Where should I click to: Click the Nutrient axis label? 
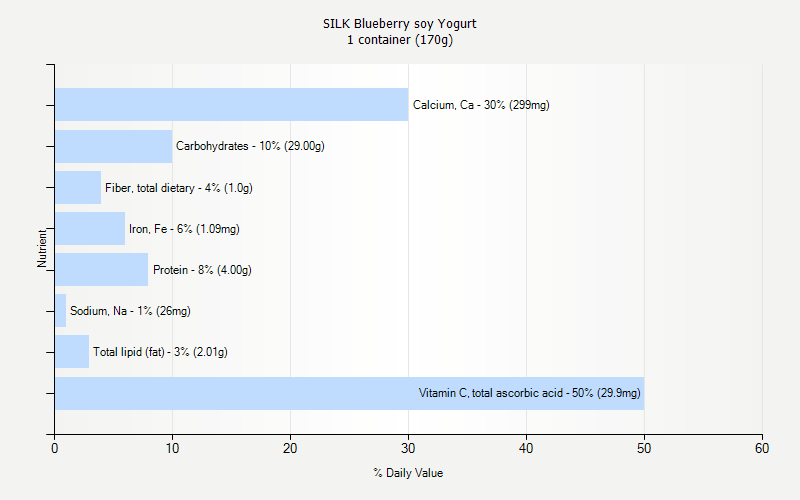[42, 248]
